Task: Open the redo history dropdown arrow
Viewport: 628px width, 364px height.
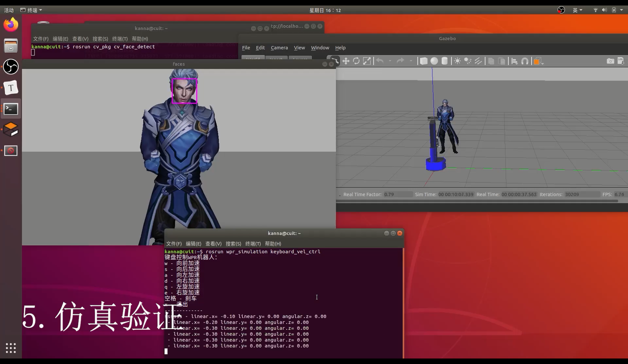Action: [411, 61]
